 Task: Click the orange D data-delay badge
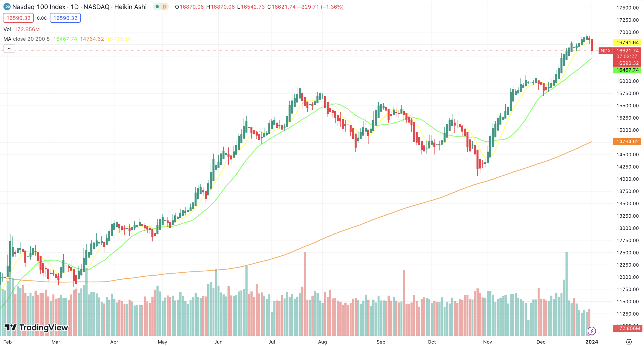point(164,7)
